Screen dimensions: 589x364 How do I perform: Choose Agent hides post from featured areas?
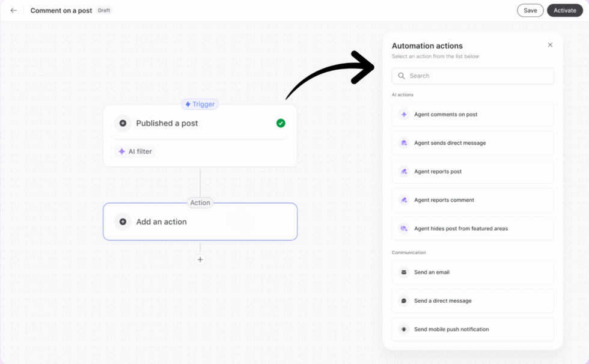[472, 228]
